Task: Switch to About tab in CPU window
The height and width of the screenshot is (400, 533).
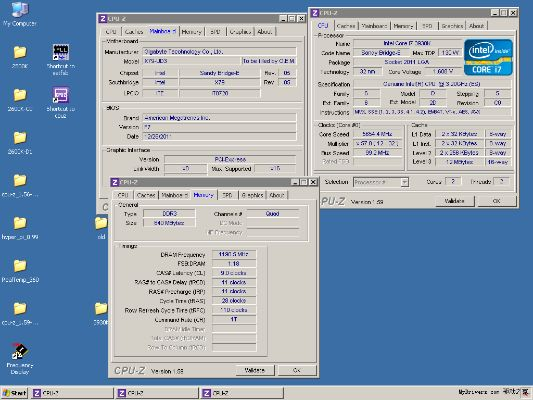Action: [476, 26]
